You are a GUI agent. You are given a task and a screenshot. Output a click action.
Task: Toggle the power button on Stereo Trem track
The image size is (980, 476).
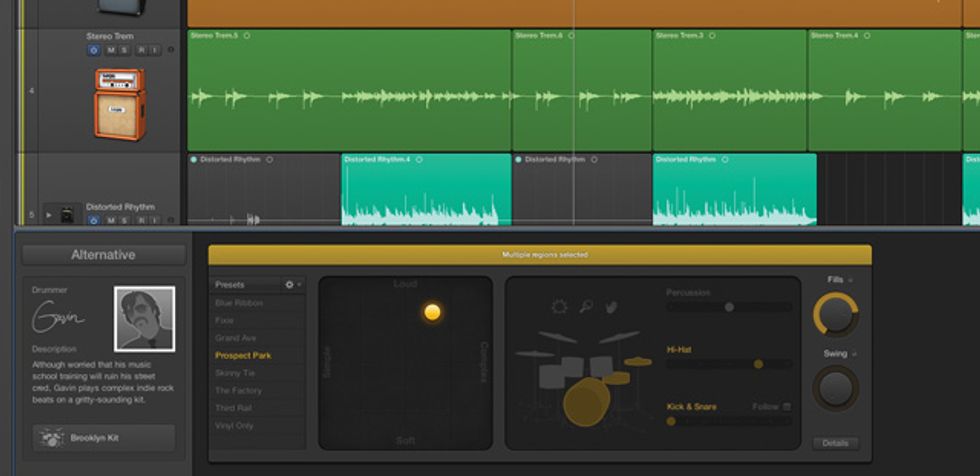(x=94, y=50)
